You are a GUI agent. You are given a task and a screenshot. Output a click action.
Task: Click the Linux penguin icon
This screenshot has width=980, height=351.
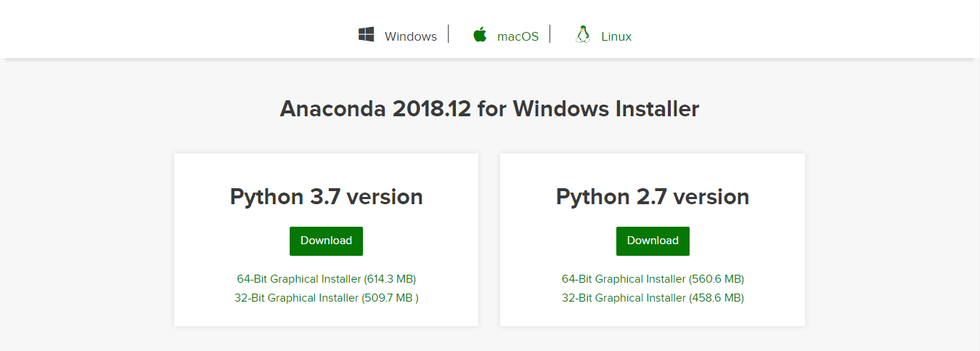(x=582, y=34)
